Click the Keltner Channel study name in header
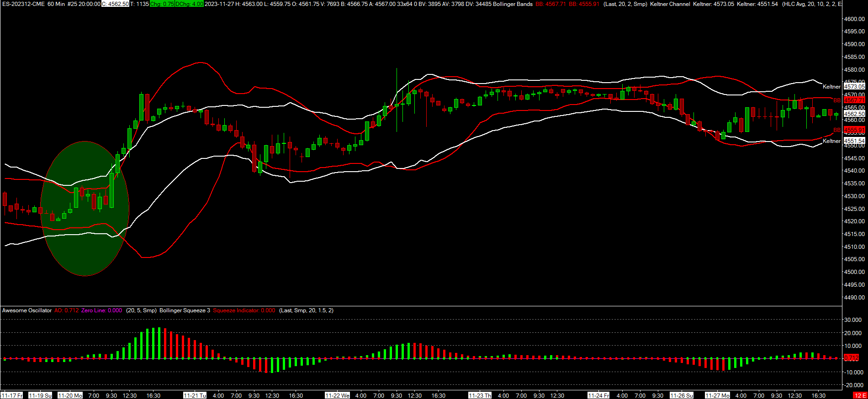 point(670,4)
